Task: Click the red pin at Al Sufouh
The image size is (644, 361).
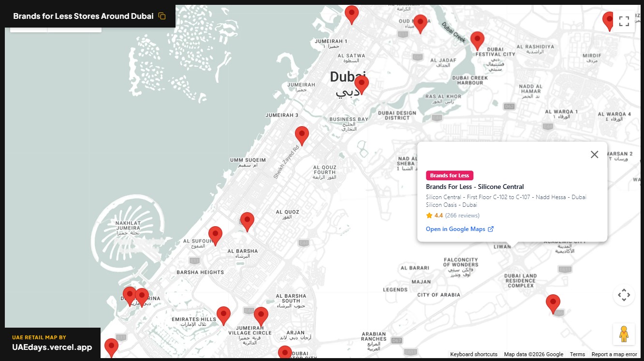Action: (215, 236)
